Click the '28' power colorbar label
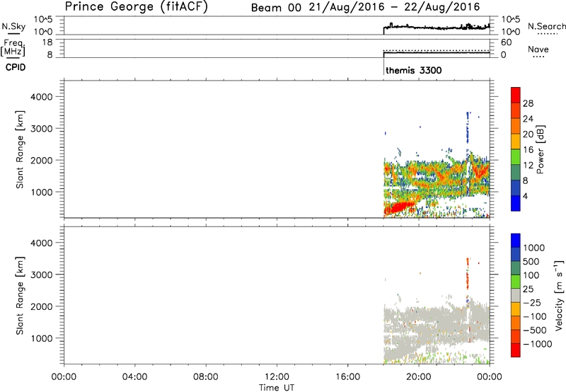The height and width of the screenshot is (392, 566). 528,103
